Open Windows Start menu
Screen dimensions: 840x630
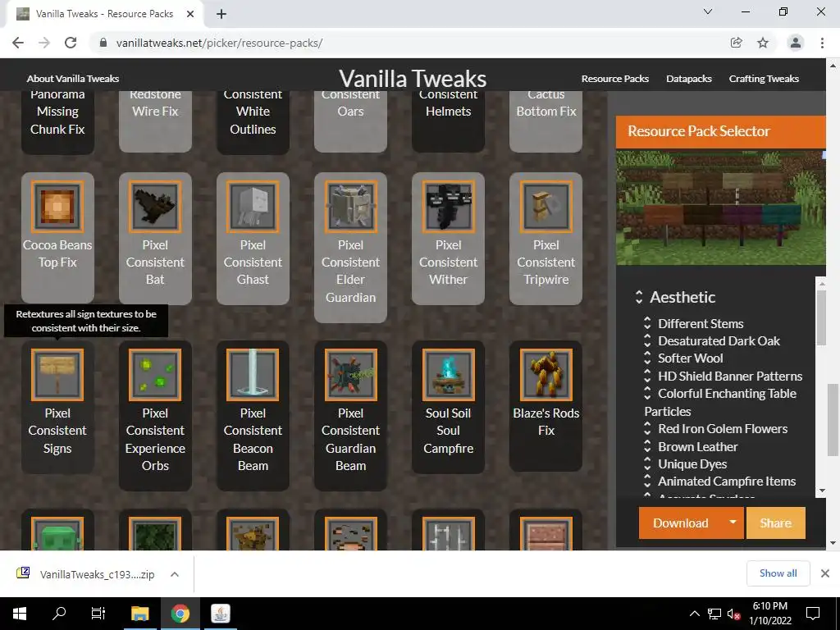20,614
